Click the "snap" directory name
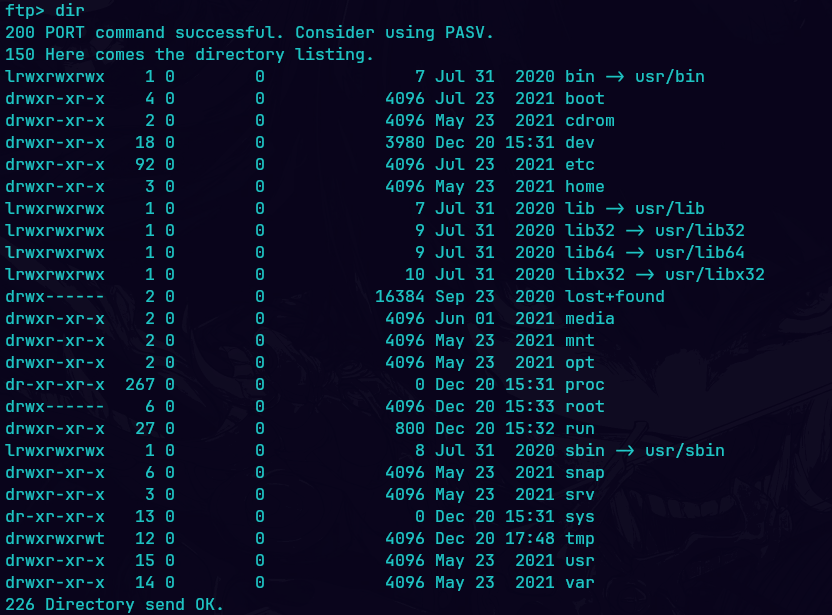This screenshot has width=832, height=615. [x=585, y=473]
